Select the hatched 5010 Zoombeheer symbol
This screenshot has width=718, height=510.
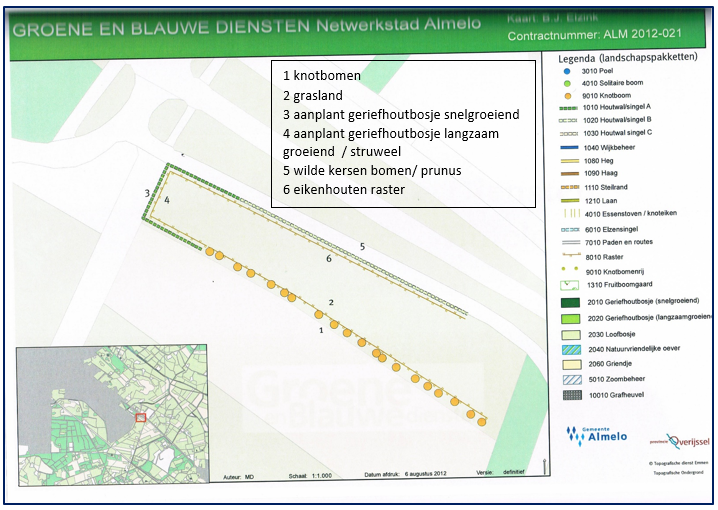(x=572, y=380)
